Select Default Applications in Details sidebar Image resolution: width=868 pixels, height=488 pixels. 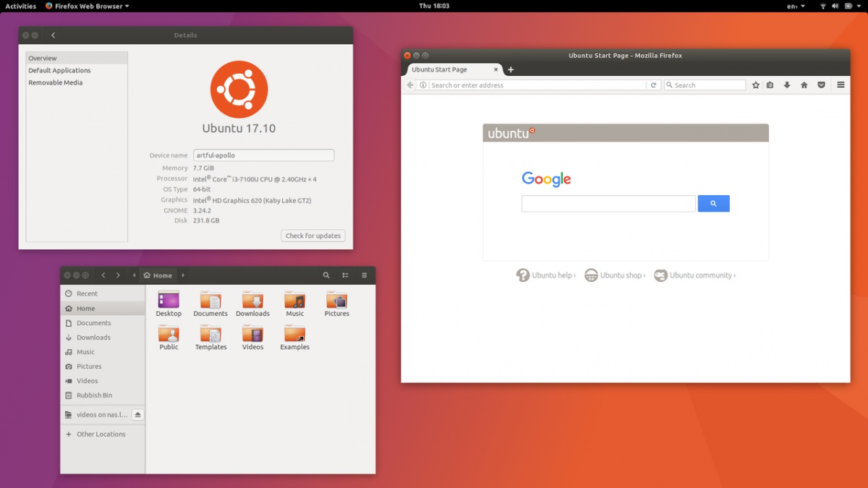pos(59,71)
